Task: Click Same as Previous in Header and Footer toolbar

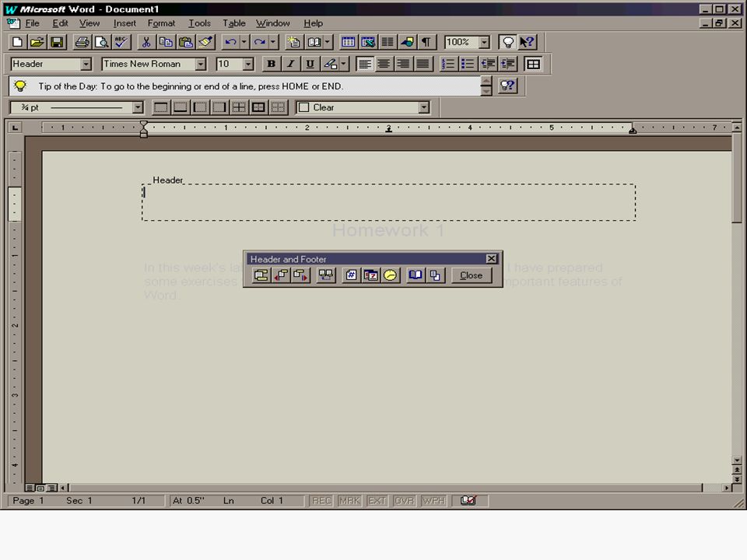Action: (x=326, y=275)
